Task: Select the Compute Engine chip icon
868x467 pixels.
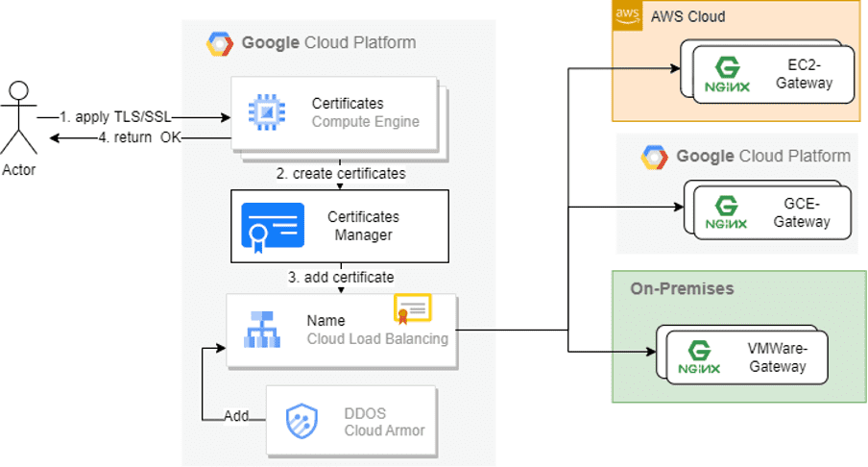Action: 267,112
